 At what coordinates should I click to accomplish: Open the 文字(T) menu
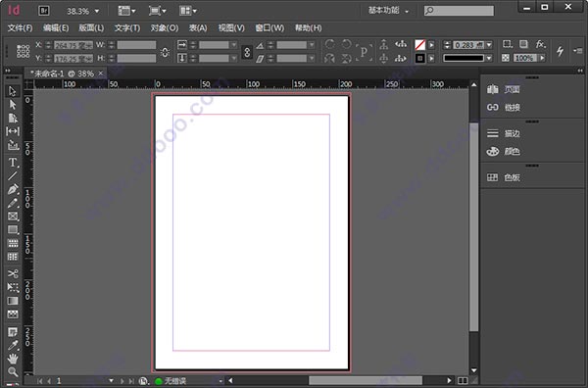click(127, 28)
